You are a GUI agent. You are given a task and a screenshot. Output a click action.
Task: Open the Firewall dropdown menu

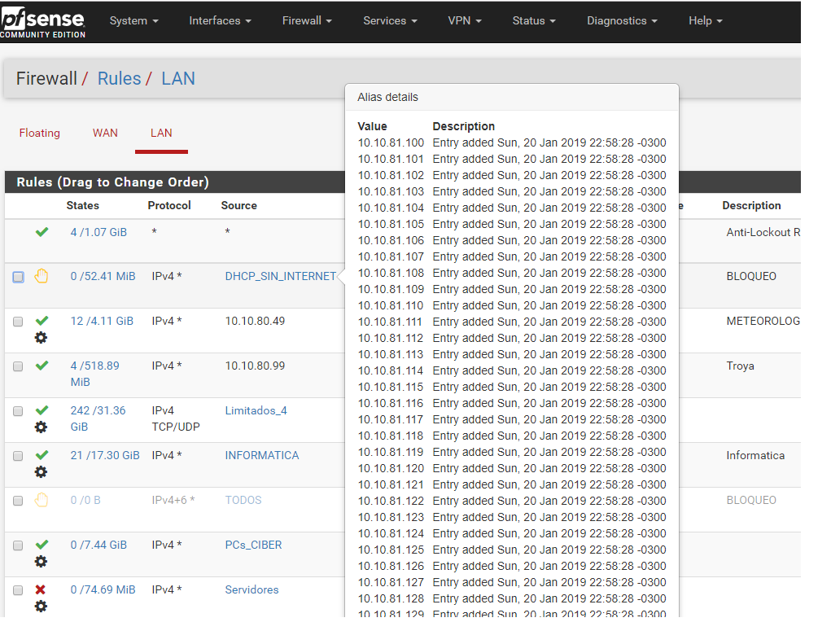(x=308, y=21)
